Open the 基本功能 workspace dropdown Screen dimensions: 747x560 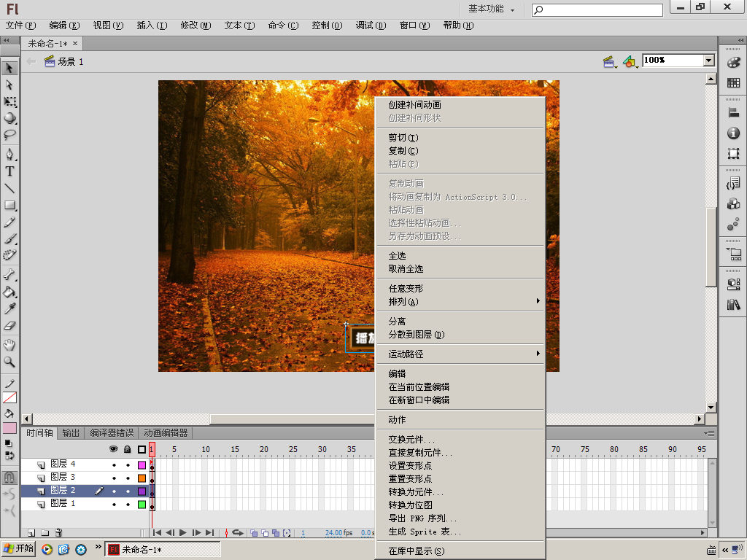pos(492,9)
